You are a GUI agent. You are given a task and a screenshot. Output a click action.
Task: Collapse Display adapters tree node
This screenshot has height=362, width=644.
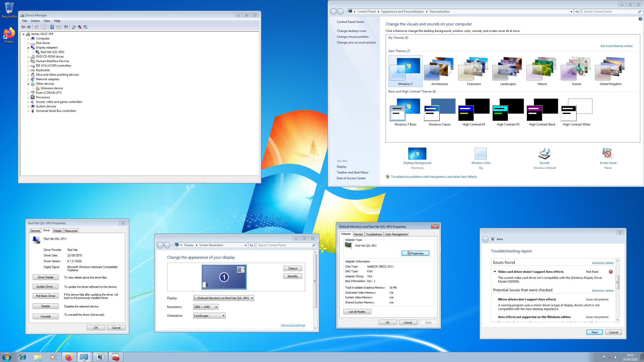coord(28,48)
